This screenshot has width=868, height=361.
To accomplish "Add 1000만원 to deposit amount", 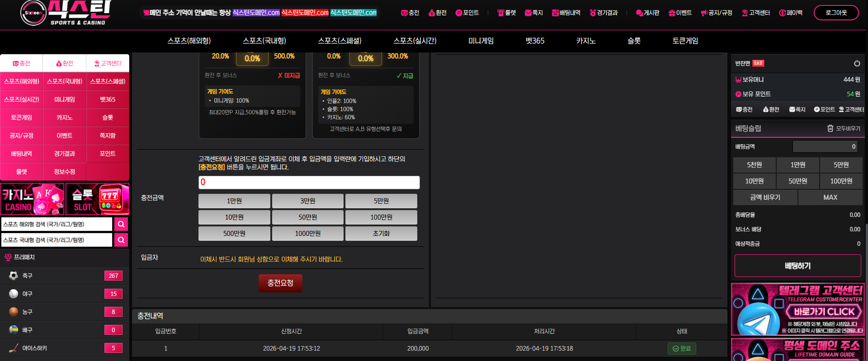I will pyautogui.click(x=307, y=234).
